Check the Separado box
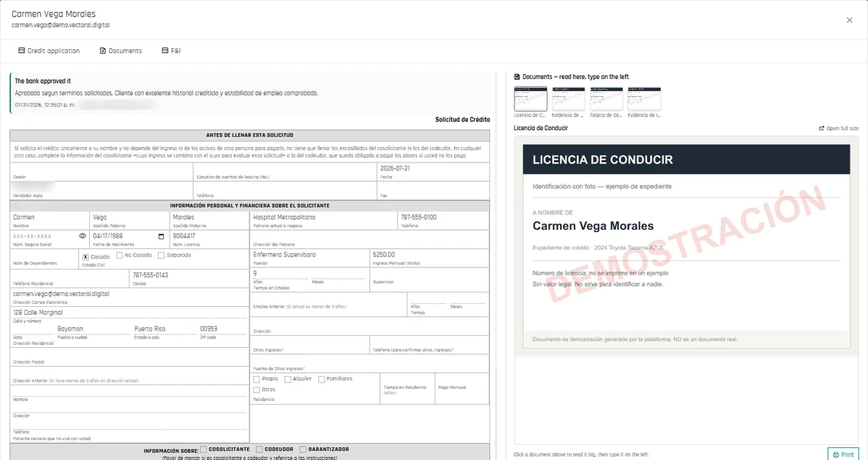Image resolution: width=868 pixels, height=460 pixels. (x=160, y=255)
